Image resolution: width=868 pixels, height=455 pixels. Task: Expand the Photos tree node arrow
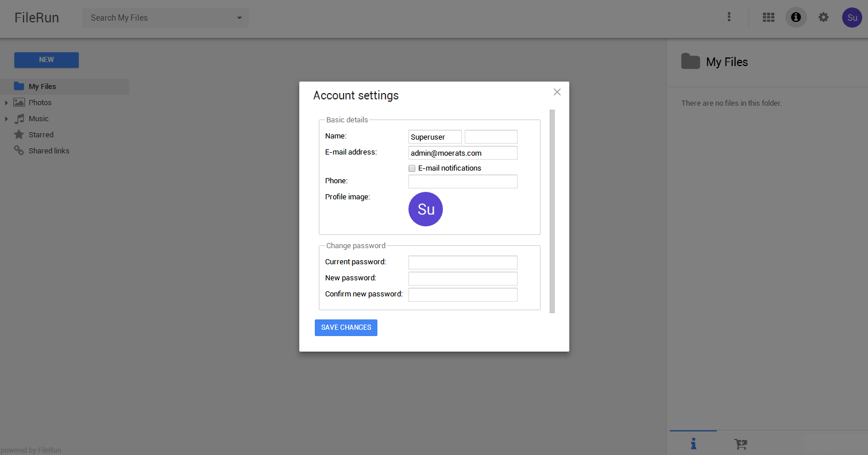[x=6, y=103]
